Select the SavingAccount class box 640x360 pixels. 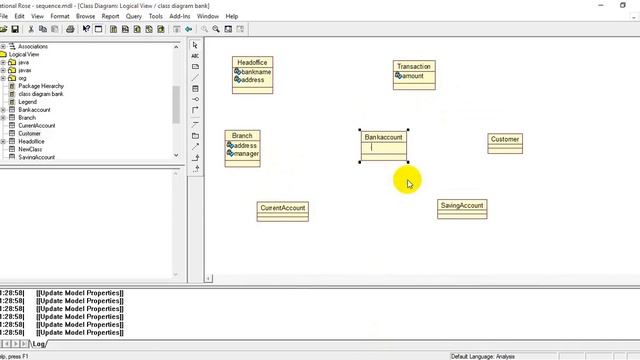click(x=462, y=209)
